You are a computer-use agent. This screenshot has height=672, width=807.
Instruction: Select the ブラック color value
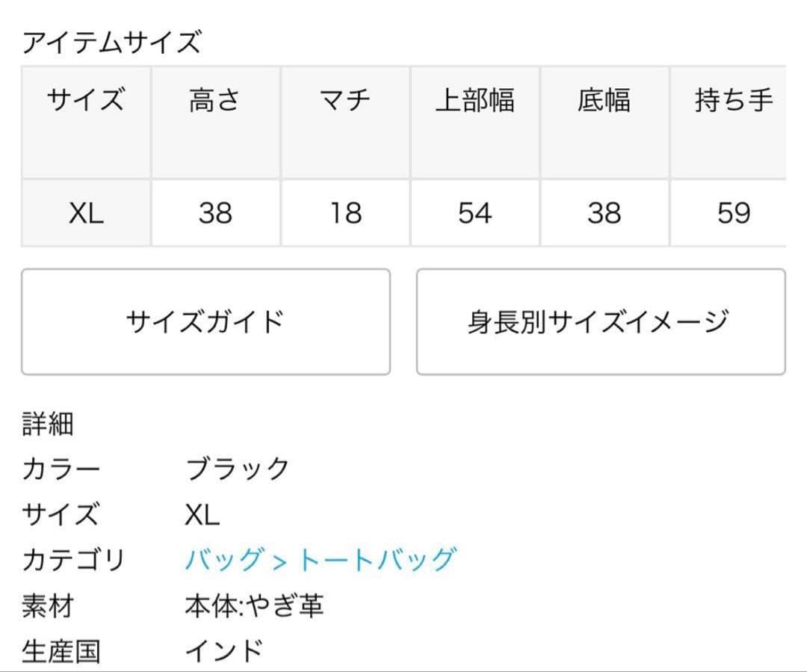point(237,469)
